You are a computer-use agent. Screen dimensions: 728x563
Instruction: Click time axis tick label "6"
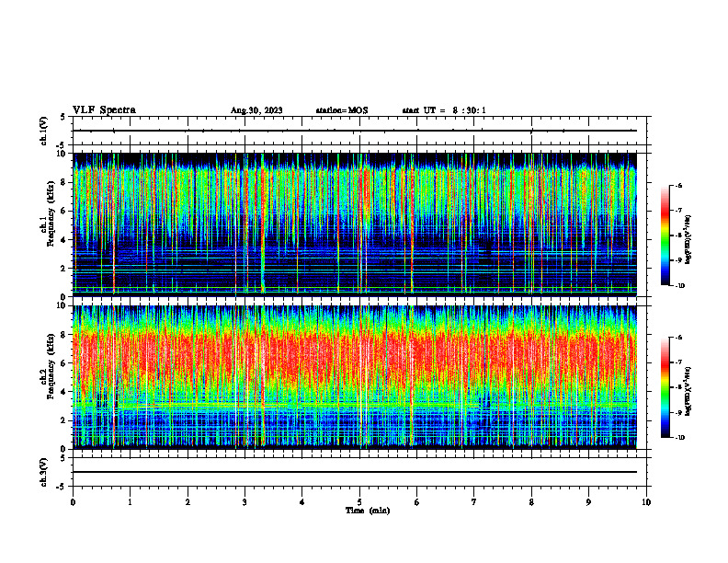[416, 502]
